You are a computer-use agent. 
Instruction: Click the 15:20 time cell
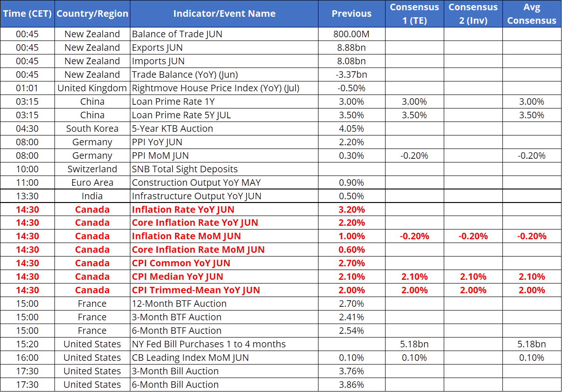[x=27, y=344]
